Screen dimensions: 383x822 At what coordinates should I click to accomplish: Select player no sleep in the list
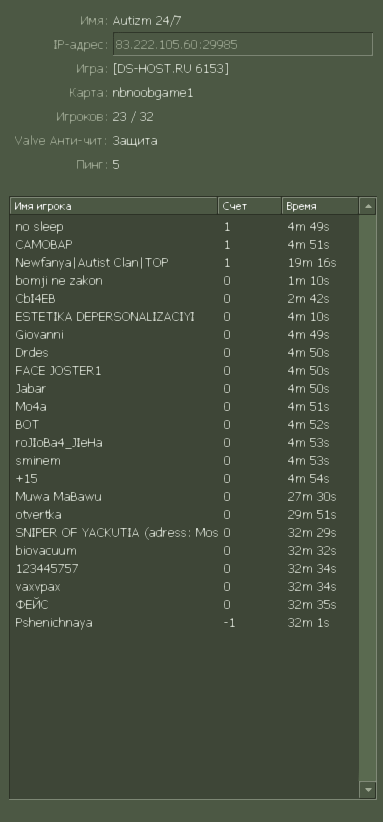click(184, 227)
